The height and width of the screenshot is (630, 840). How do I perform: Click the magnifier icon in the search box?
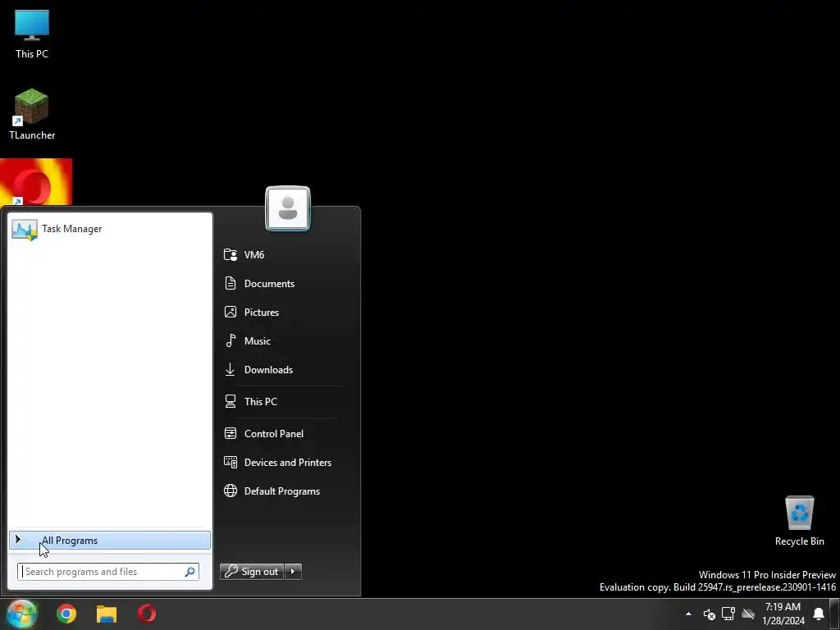(189, 572)
